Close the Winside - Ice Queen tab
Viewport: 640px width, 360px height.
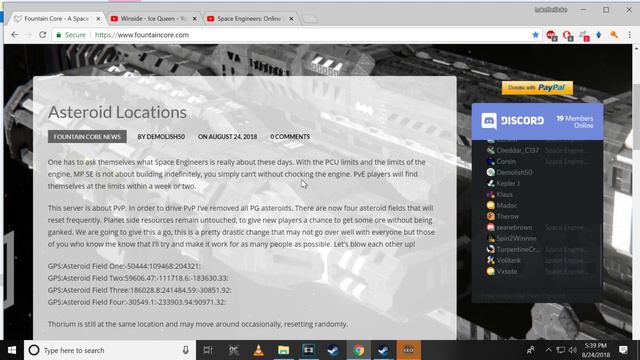(195, 19)
